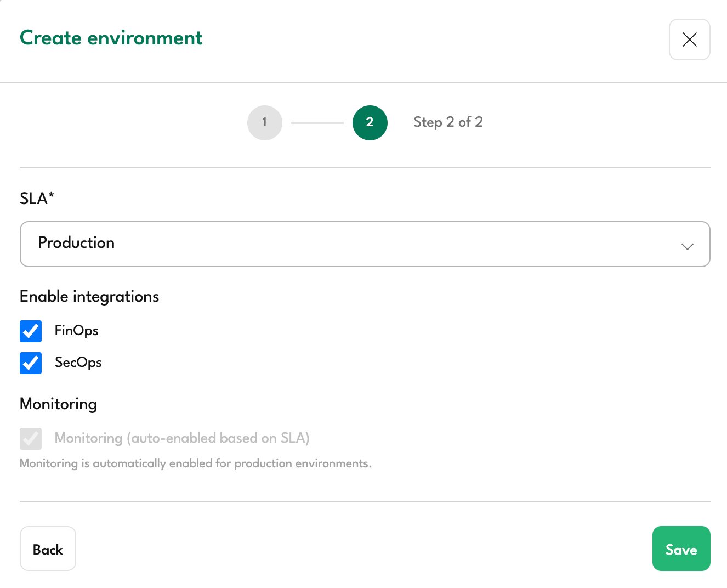Screen dimensions: 727x588
Task: Click the dropdown chevron on the SLA field
Action: coord(688,247)
